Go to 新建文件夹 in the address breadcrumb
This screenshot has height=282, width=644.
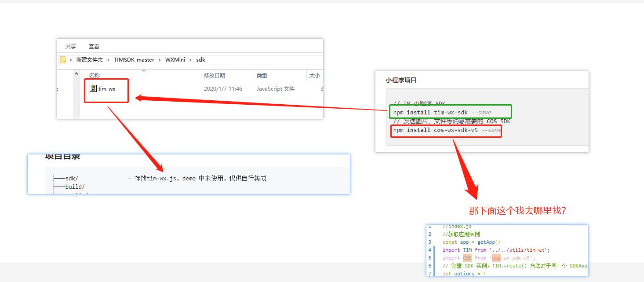[89, 60]
